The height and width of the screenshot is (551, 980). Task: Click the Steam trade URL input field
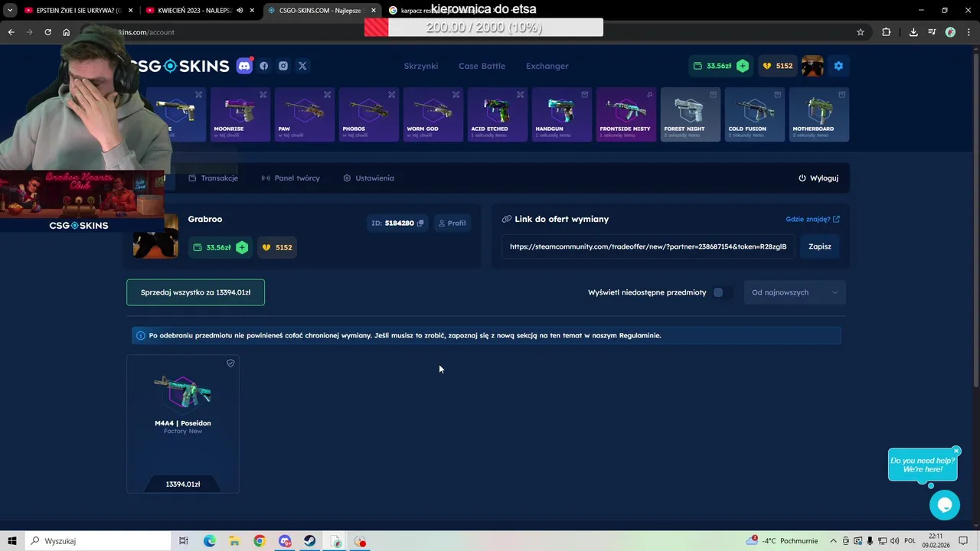coord(648,246)
